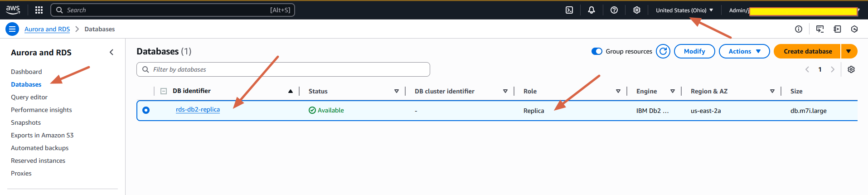
Task: Click the Replica role cell
Action: click(533, 111)
